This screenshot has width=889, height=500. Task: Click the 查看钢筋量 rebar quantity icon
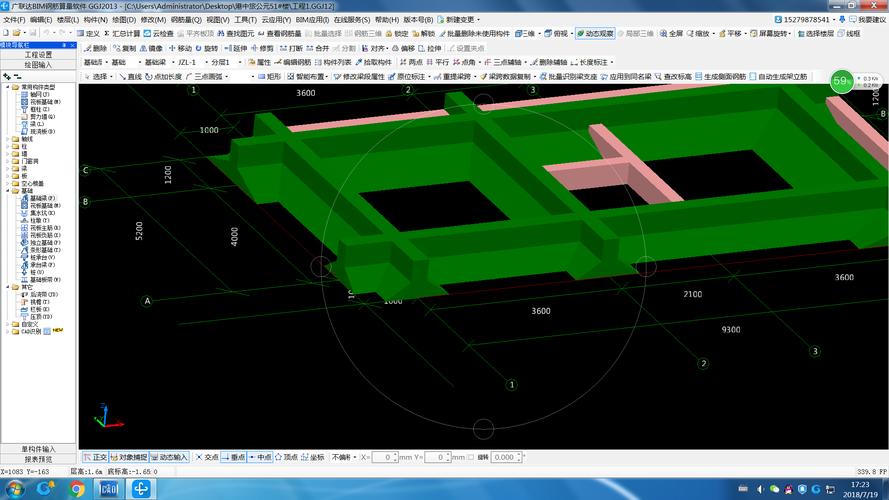click(x=279, y=33)
